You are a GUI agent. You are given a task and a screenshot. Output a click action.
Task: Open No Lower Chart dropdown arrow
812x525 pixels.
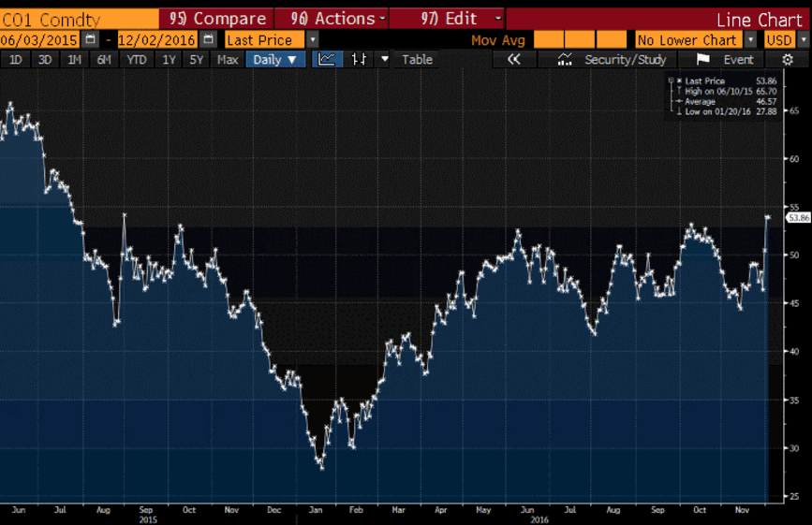pos(751,39)
